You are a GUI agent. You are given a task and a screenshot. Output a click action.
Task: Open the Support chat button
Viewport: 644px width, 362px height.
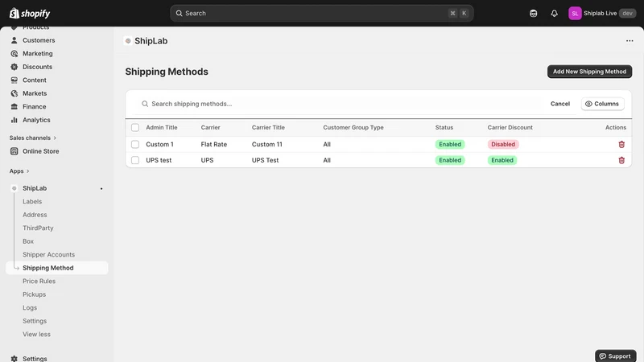pos(615,356)
